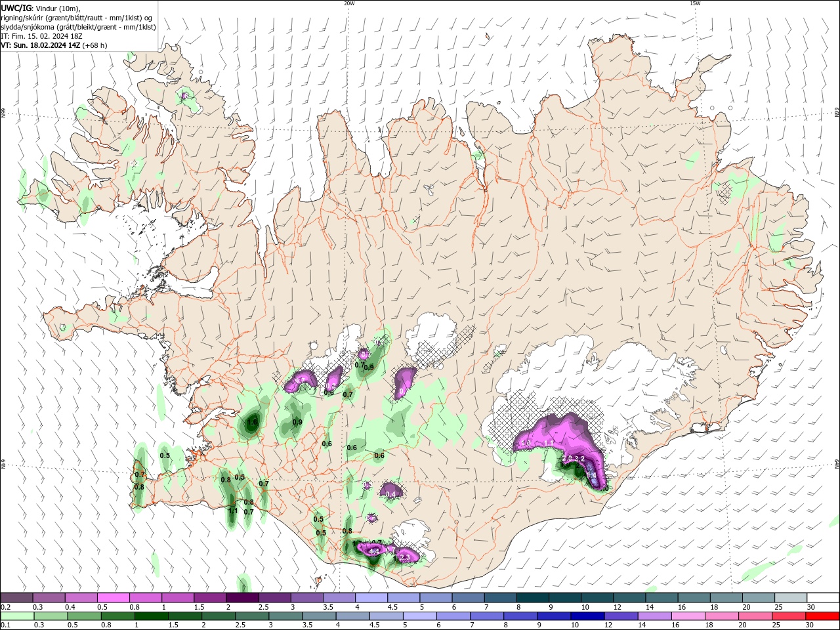
Task: Click the 1.0 value on the dark green rain cell
Action: point(252,423)
